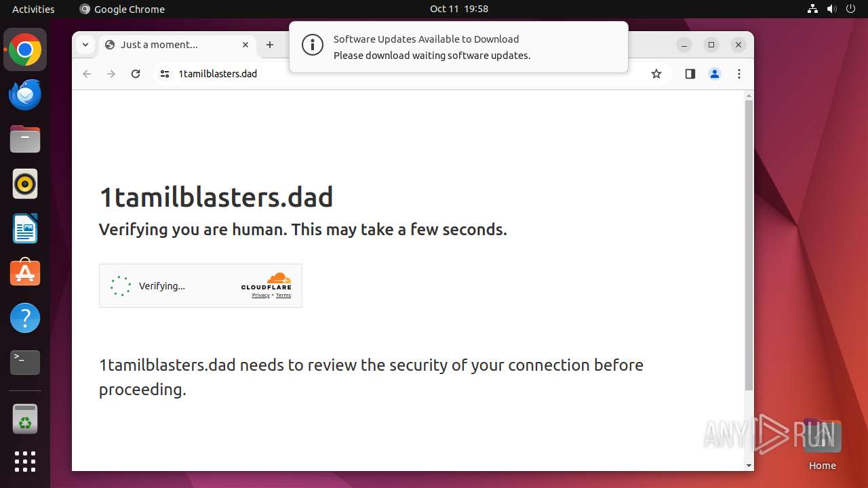Open a new tab with plus button

(270, 45)
